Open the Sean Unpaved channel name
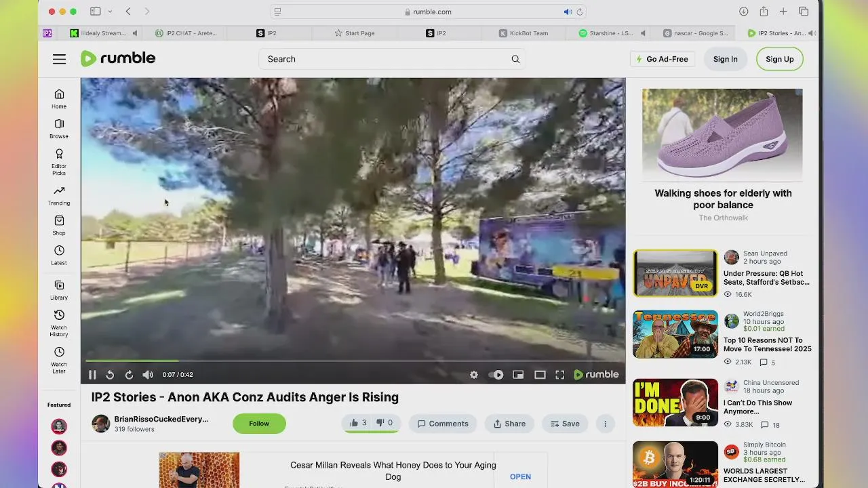Image resolution: width=868 pixels, height=488 pixels. click(765, 253)
